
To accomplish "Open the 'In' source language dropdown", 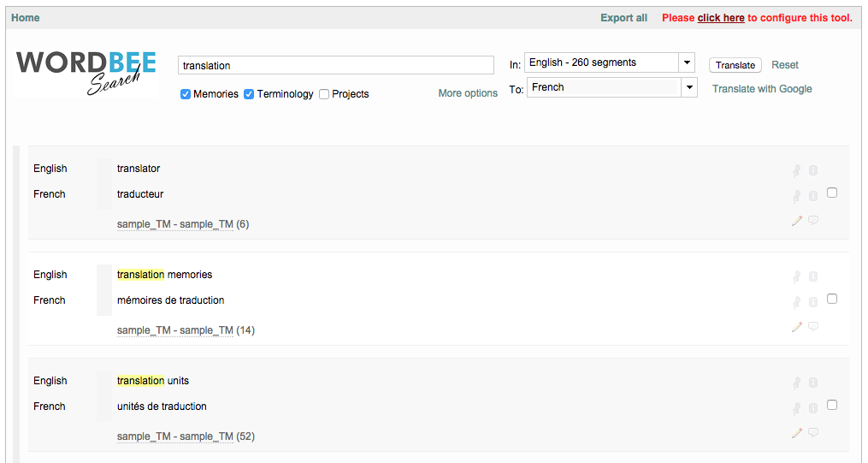I will pos(686,62).
